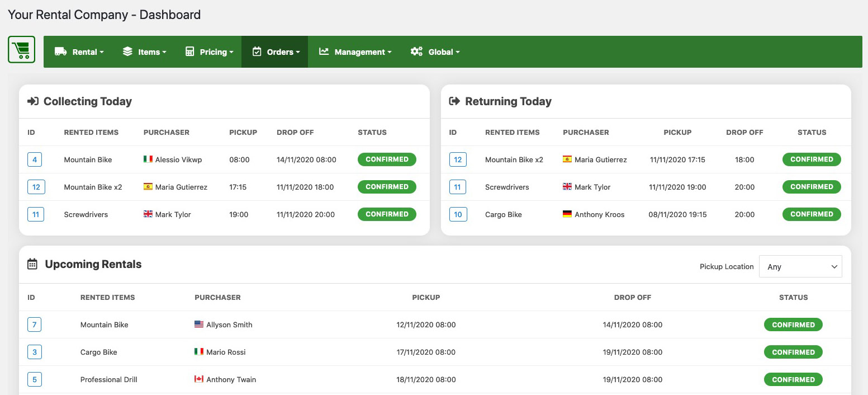
Task: Click the Collecting Today arrow icon
Action: (33, 101)
